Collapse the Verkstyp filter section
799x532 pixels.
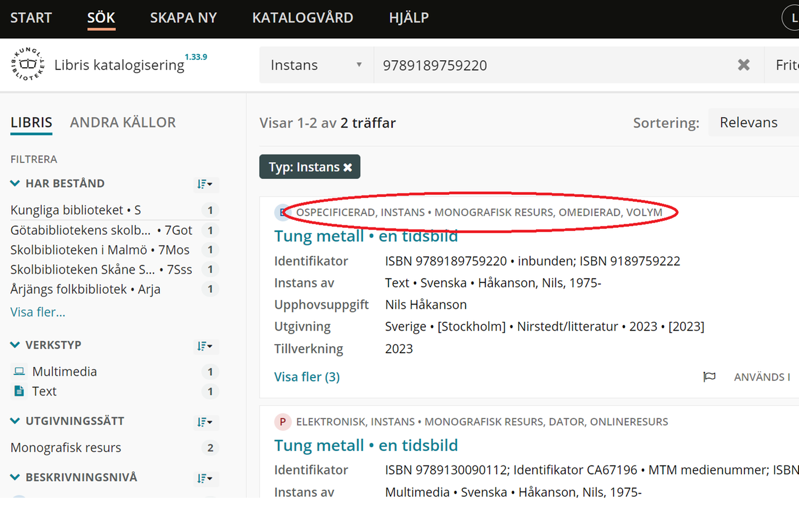coord(15,345)
